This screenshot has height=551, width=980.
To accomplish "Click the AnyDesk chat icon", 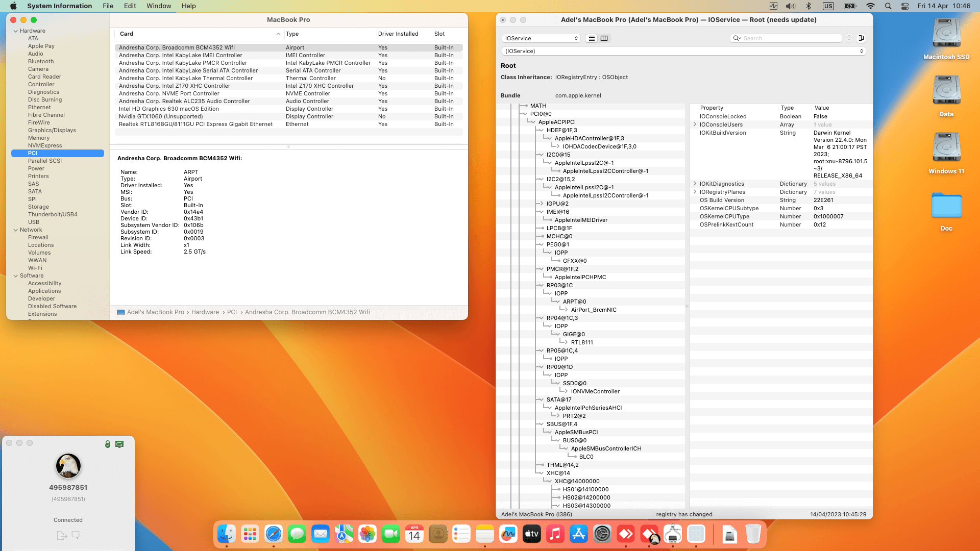I will click(x=76, y=535).
